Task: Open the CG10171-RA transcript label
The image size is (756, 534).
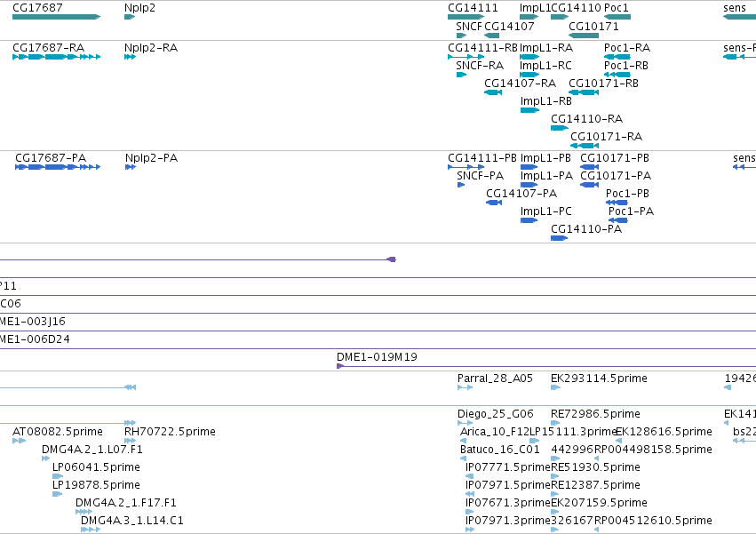Action: 607,137
